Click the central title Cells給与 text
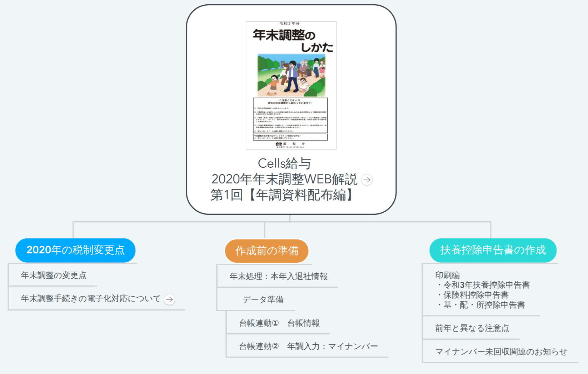Viewport: 588px width, 374px height. [x=284, y=163]
